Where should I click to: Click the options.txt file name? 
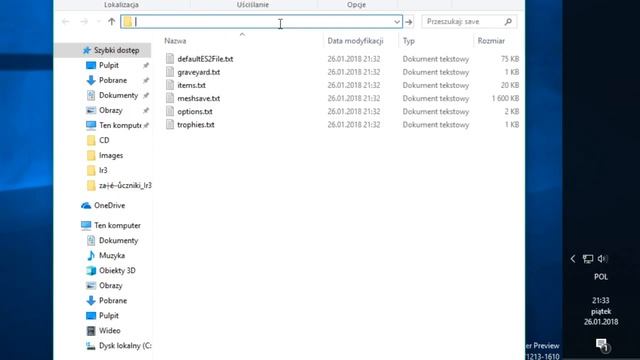point(195,111)
